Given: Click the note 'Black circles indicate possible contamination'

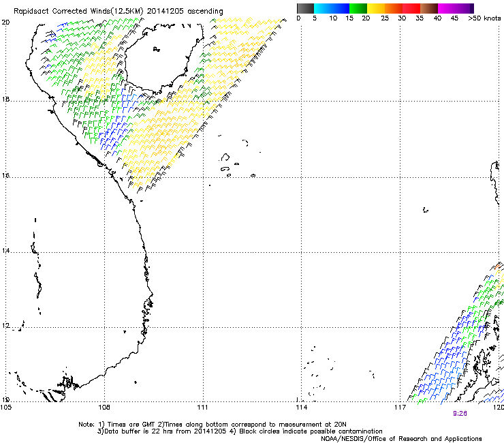Looking at the screenshot, I should pyautogui.click(x=311, y=431).
